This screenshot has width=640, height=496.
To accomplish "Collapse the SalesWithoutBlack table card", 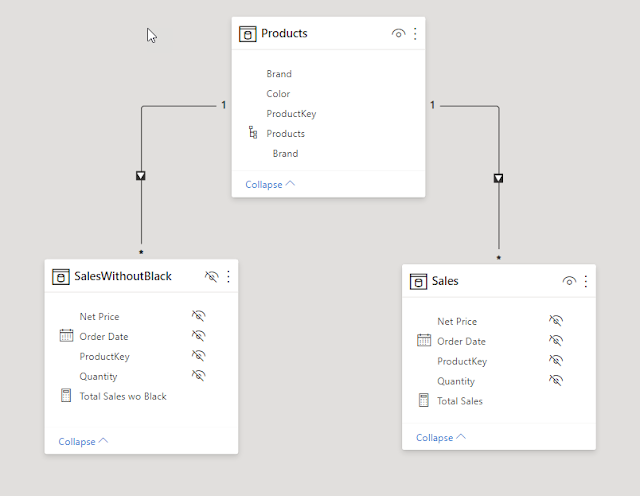I will pos(83,442).
